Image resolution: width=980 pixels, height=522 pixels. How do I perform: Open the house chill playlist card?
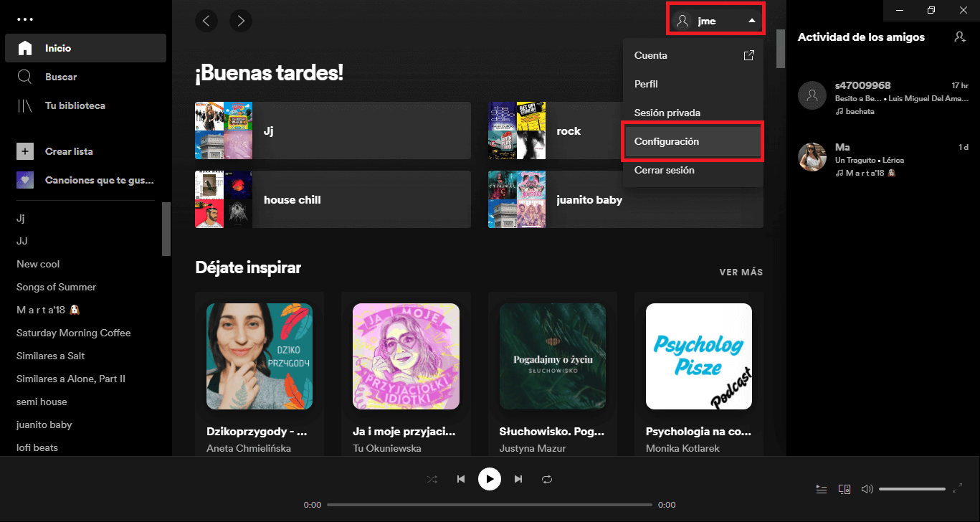tap(333, 199)
